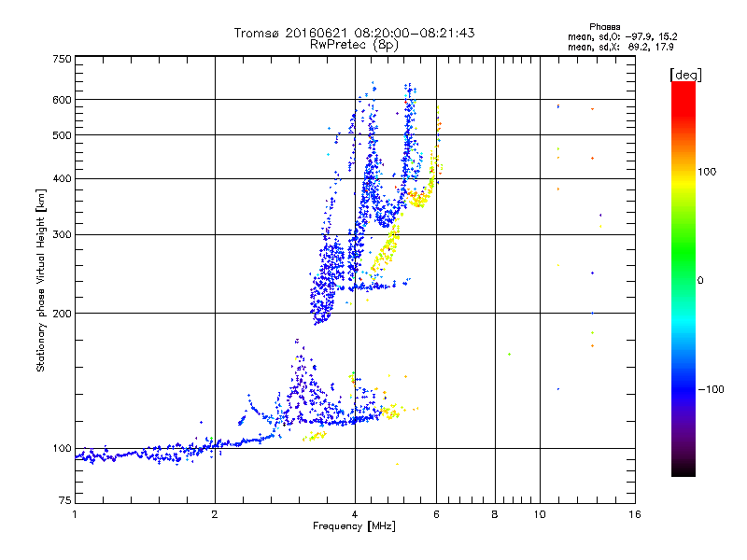
Task: Click the isolated green point near 8.5 MHz
Action: 509,355
